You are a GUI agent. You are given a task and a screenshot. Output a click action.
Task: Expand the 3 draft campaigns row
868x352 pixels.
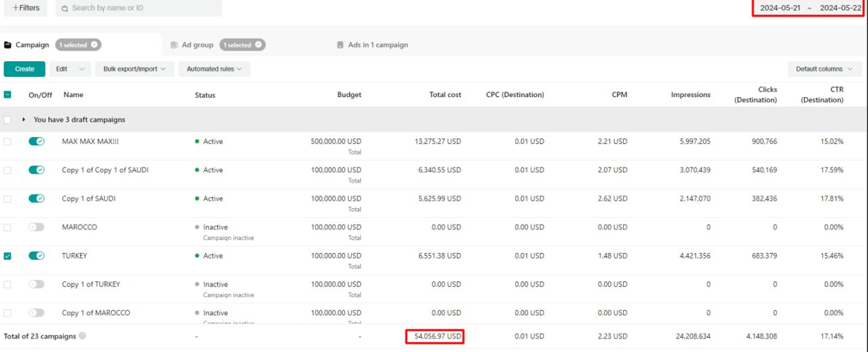tap(24, 120)
